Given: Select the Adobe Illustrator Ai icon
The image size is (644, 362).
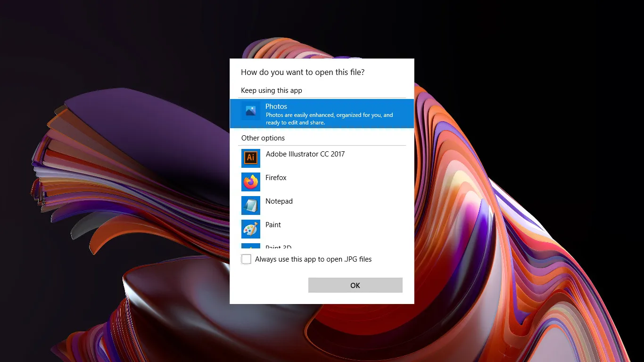Looking at the screenshot, I should [250, 158].
